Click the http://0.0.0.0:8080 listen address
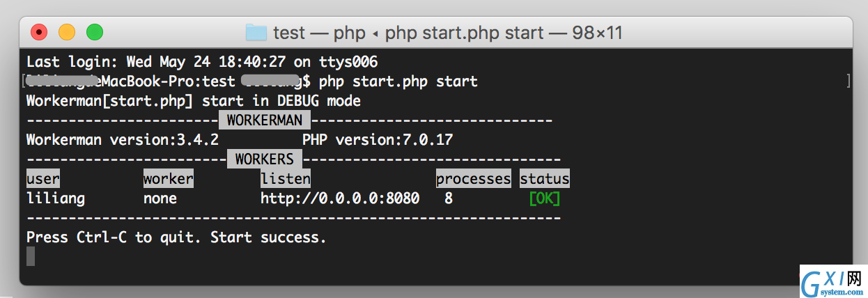 click(x=340, y=198)
